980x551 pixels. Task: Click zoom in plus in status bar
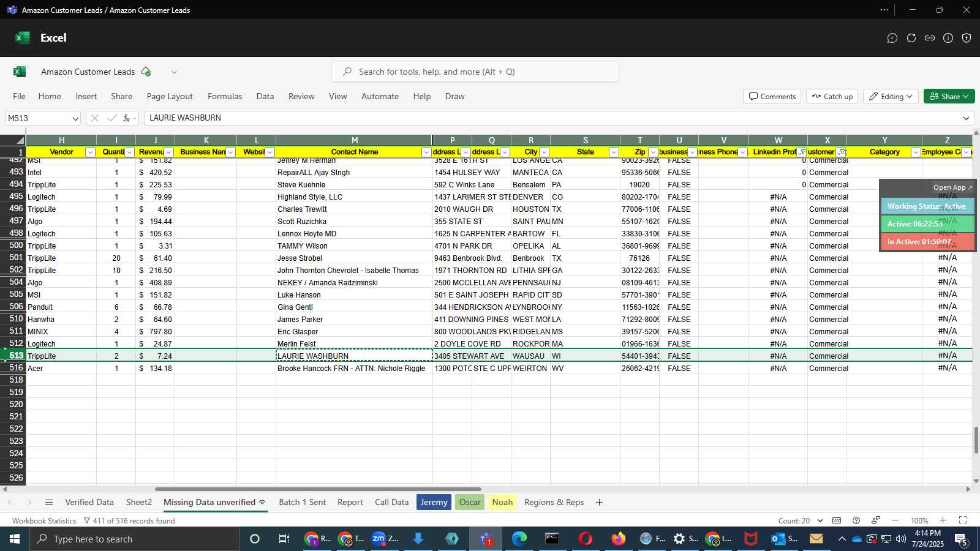(x=943, y=520)
